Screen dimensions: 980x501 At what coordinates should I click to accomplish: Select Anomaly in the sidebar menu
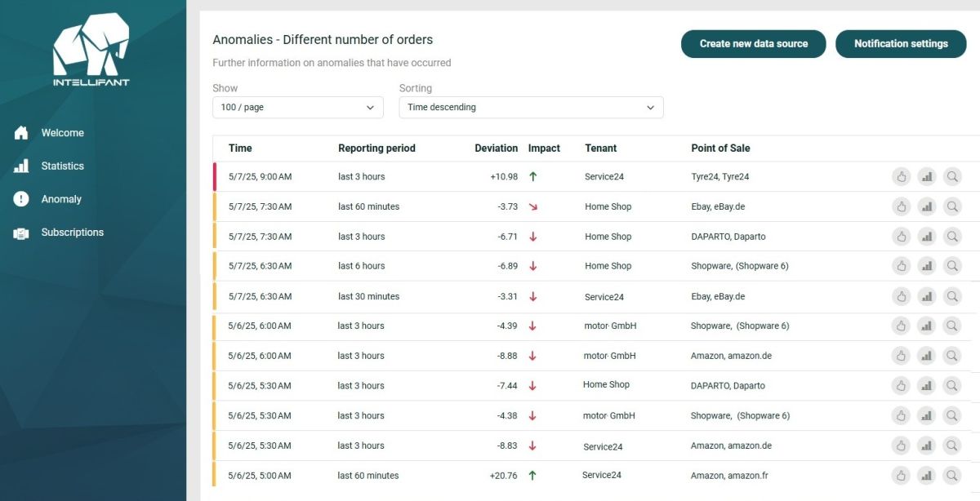coord(61,199)
